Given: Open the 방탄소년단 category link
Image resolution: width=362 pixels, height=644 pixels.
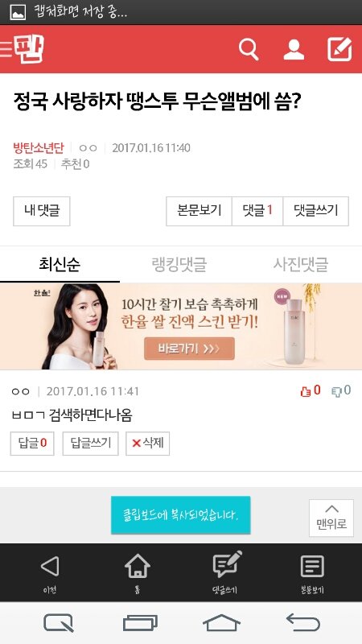Looking at the screenshot, I should pyautogui.click(x=38, y=147).
